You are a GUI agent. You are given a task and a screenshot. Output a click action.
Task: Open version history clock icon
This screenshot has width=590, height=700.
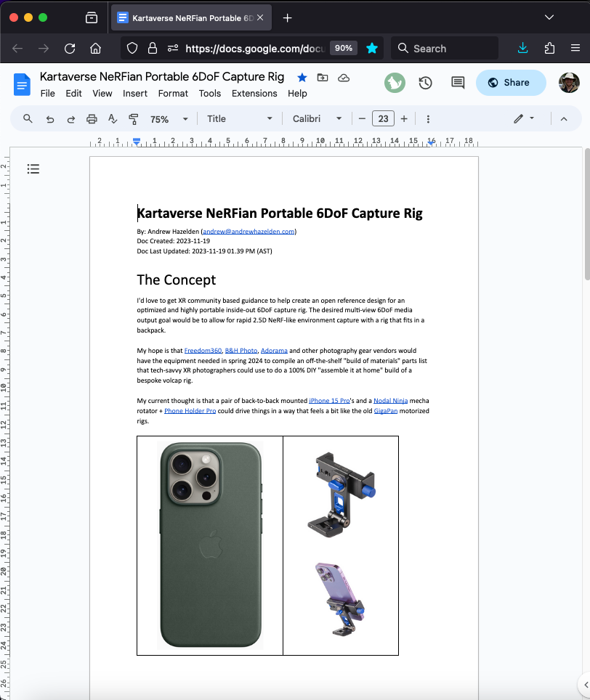[425, 83]
